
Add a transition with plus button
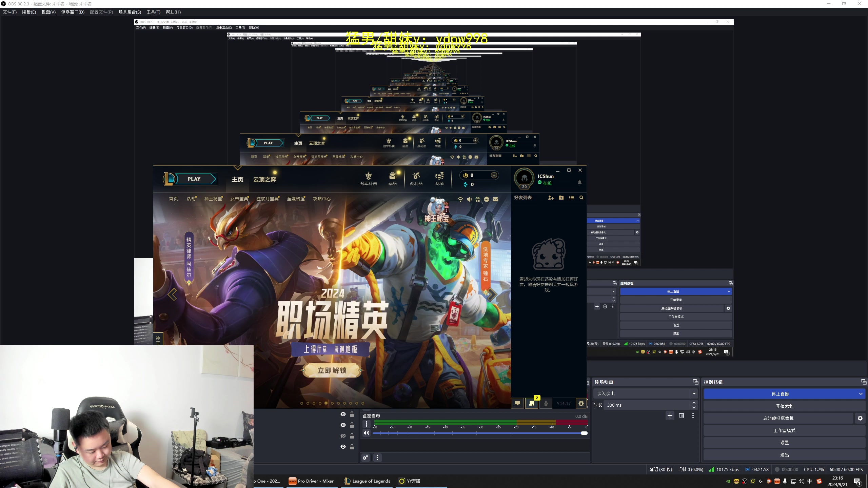point(670,415)
